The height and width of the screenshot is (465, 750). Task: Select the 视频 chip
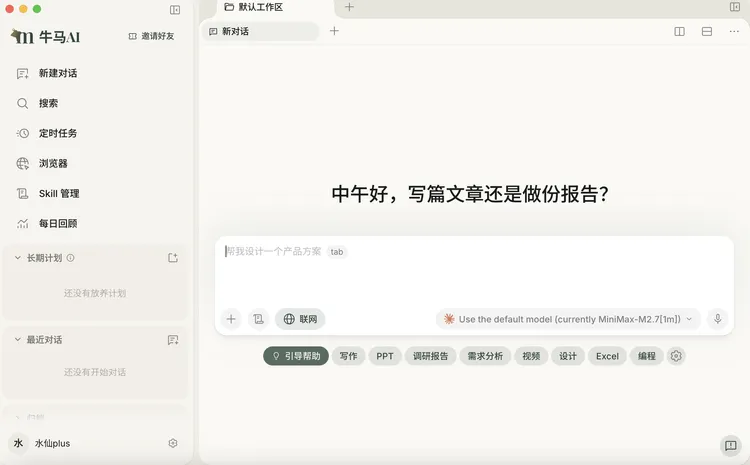[531, 356]
